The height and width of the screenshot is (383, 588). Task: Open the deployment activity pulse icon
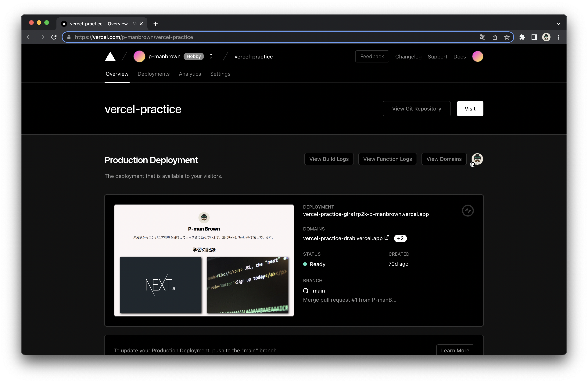coord(468,211)
